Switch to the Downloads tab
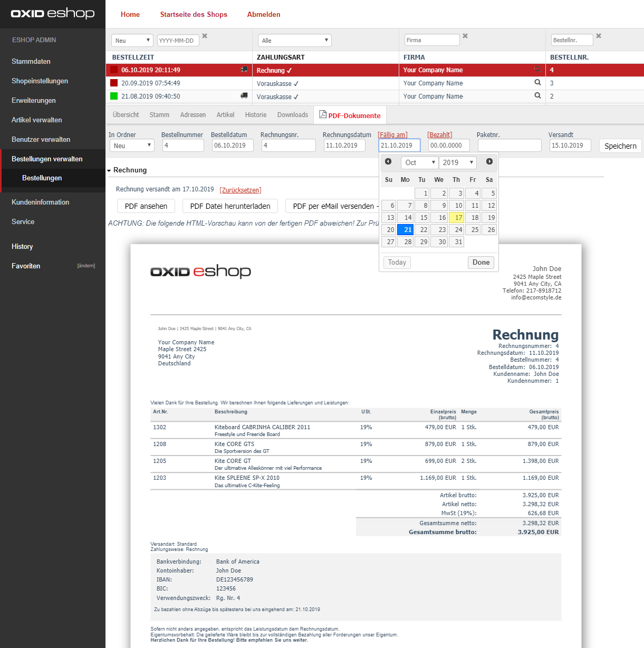This screenshot has width=644, height=648. (293, 115)
